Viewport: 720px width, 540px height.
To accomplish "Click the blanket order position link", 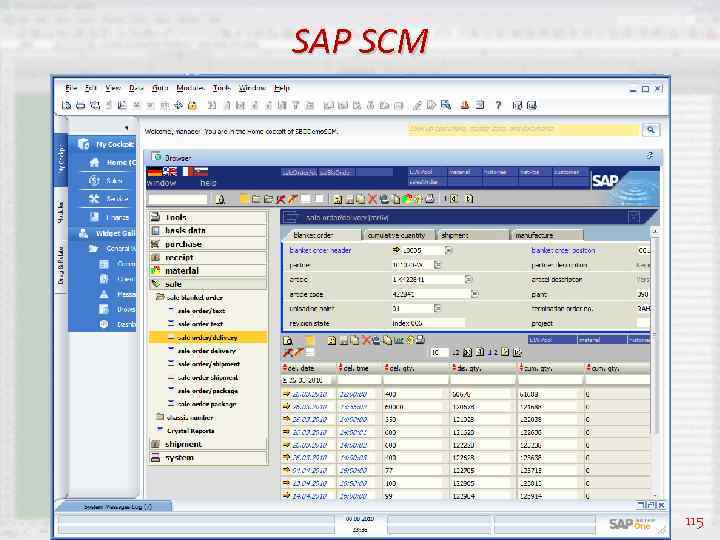I will pyautogui.click(x=563, y=251).
